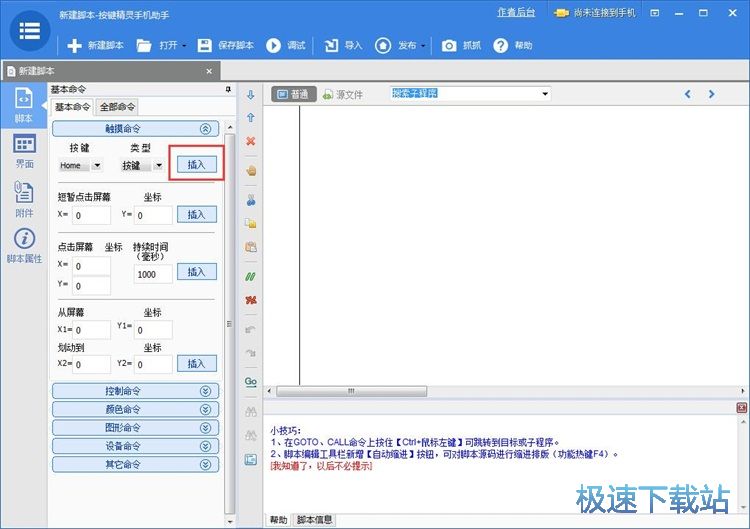Click the scissors cut icon
Screen dimensions: 750x529
click(x=251, y=200)
